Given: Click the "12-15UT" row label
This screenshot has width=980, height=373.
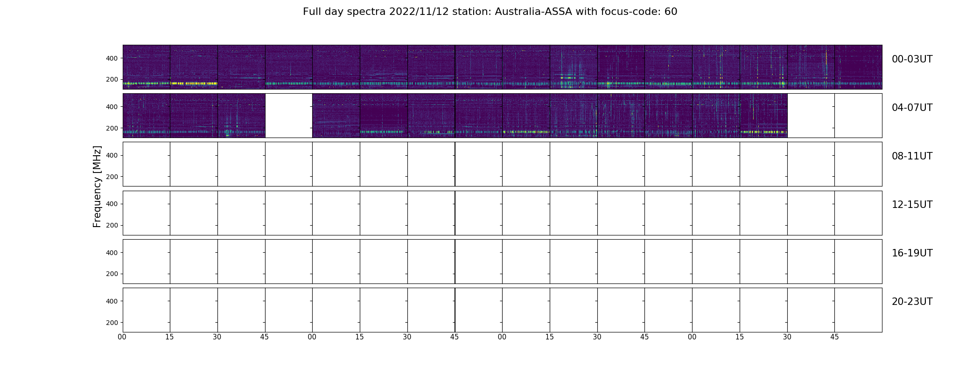Looking at the screenshot, I should 912,205.
